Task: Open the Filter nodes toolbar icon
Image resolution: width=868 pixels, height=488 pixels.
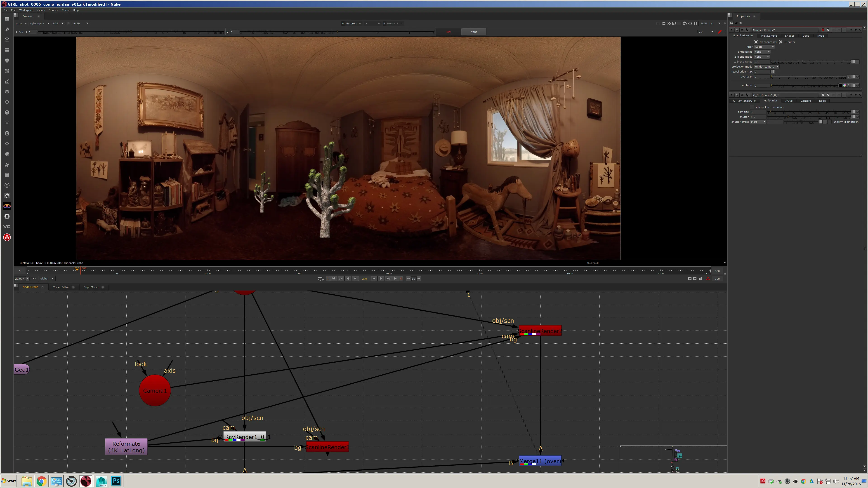Action: click(x=7, y=71)
